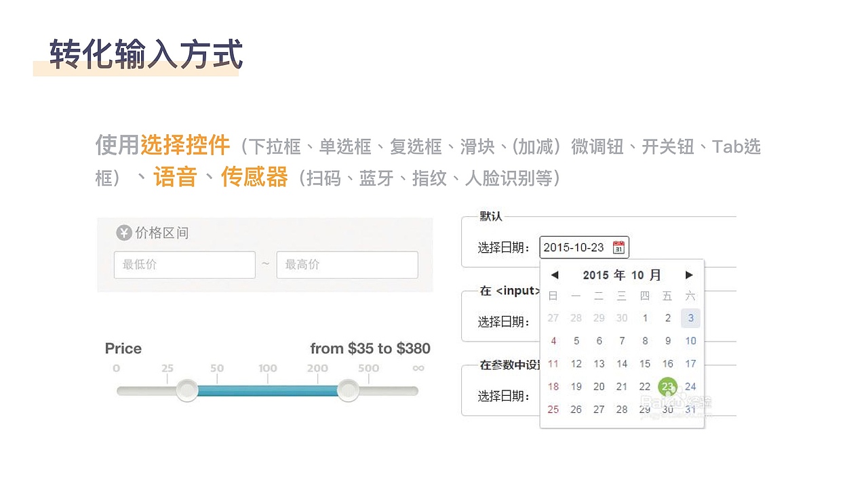Click the right handle of the price slider
The width and height of the screenshot is (868, 488).
point(348,391)
